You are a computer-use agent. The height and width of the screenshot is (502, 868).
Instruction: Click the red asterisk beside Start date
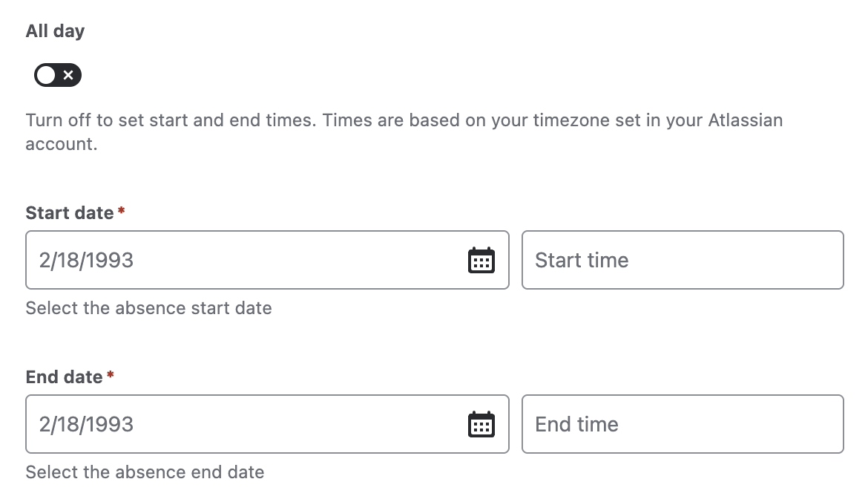point(121,211)
